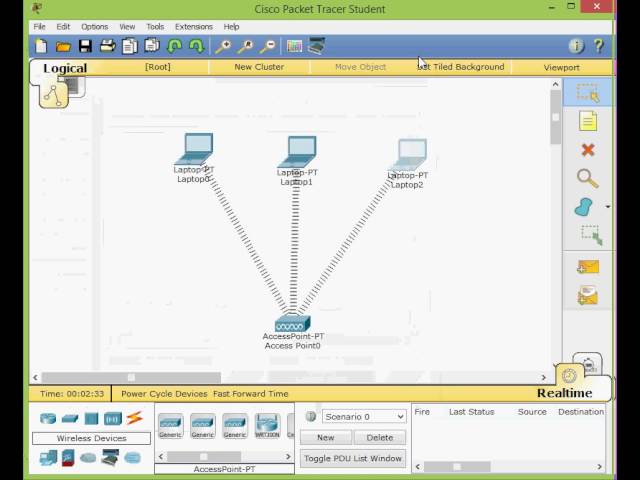Click Fast Forward Time
The image size is (640, 480).
pyautogui.click(x=251, y=394)
